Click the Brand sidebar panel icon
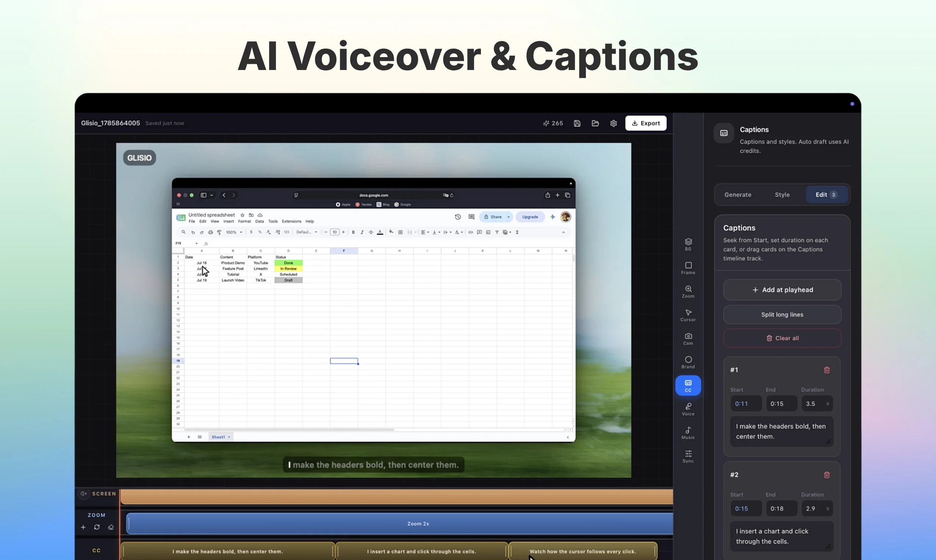This screenshot has width=936, height=560. coord(688,362)
